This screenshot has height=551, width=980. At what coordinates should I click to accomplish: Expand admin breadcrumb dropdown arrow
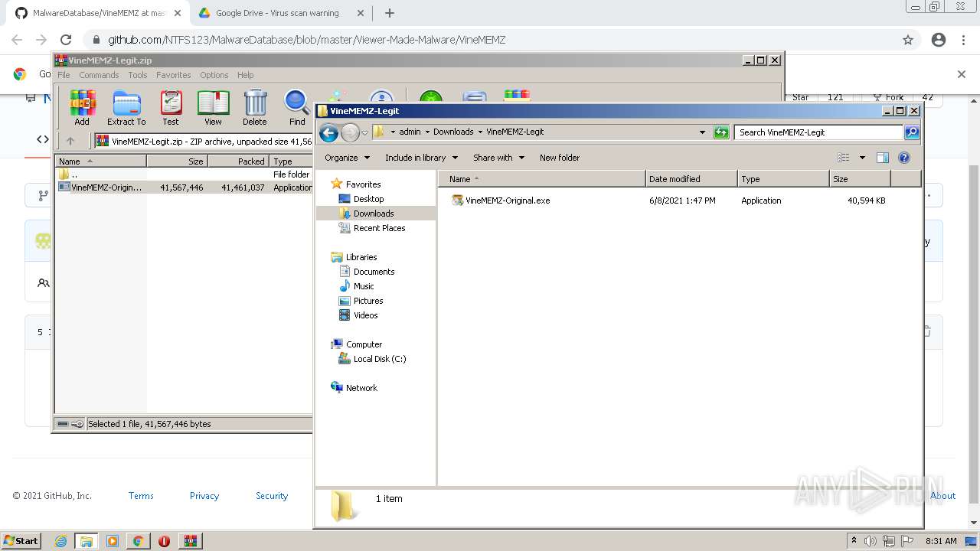pos(427,132)
